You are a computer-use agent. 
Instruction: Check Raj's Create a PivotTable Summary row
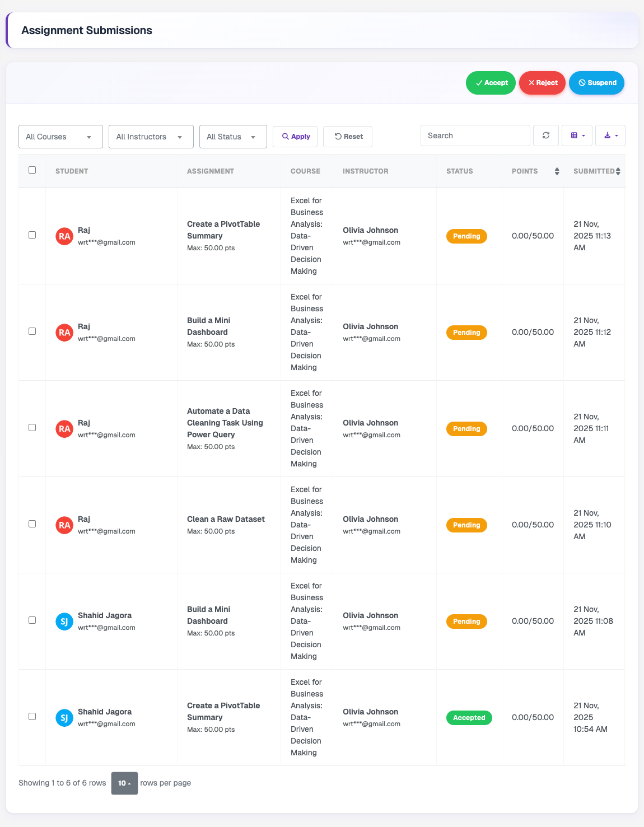tap(32, 235)
